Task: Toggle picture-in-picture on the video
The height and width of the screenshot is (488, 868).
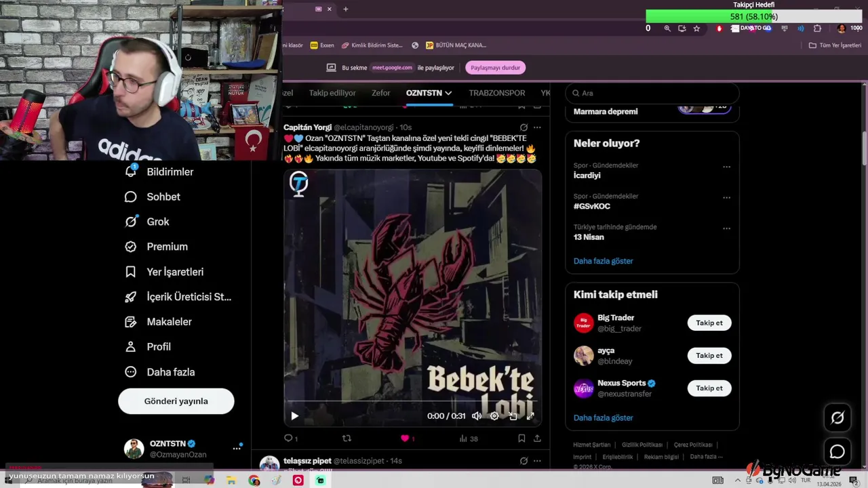Action: tap(513, 416)
